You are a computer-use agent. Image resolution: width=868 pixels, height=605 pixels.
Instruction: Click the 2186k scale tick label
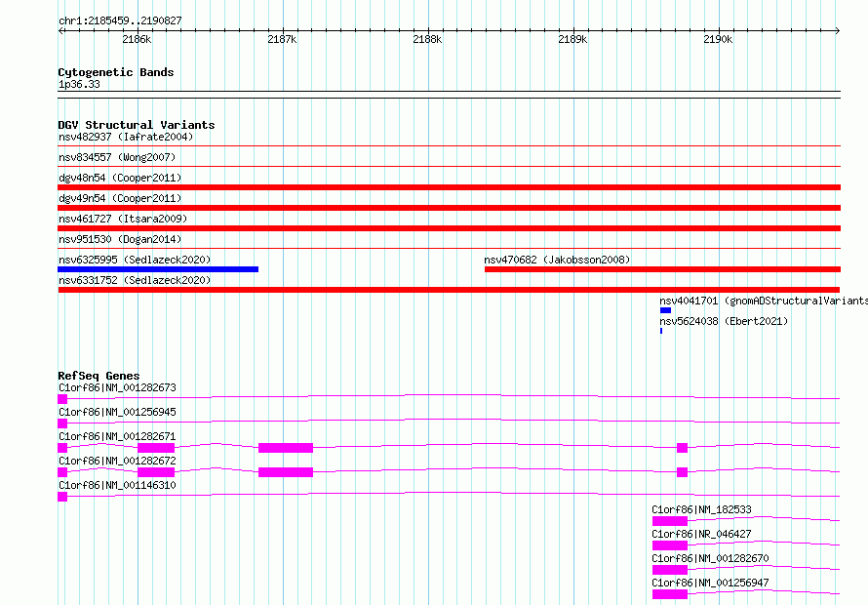click(137, 39)
